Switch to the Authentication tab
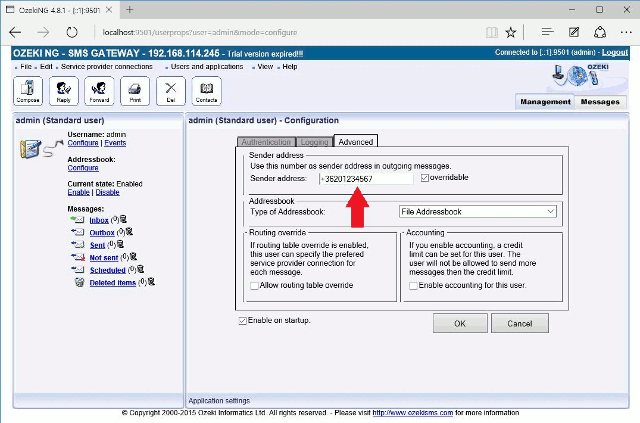 pyautogui.click(x=266, y=142)
